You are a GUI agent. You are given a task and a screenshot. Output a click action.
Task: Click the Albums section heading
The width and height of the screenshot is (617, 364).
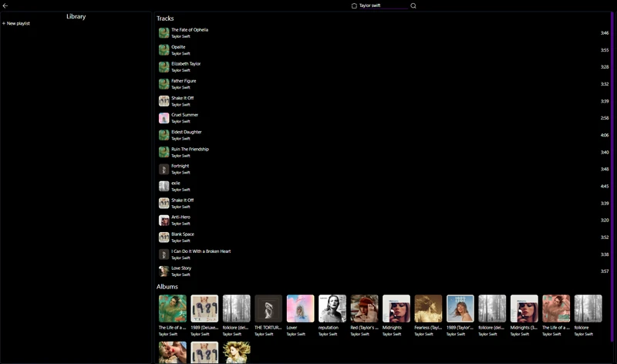click(167, 286)
